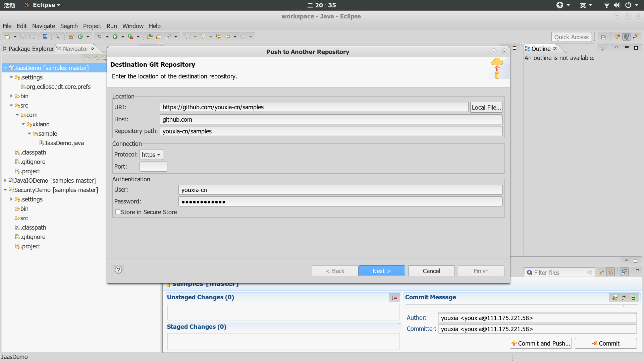Click the Skip All Breakpoints icon

pos(58,37)
